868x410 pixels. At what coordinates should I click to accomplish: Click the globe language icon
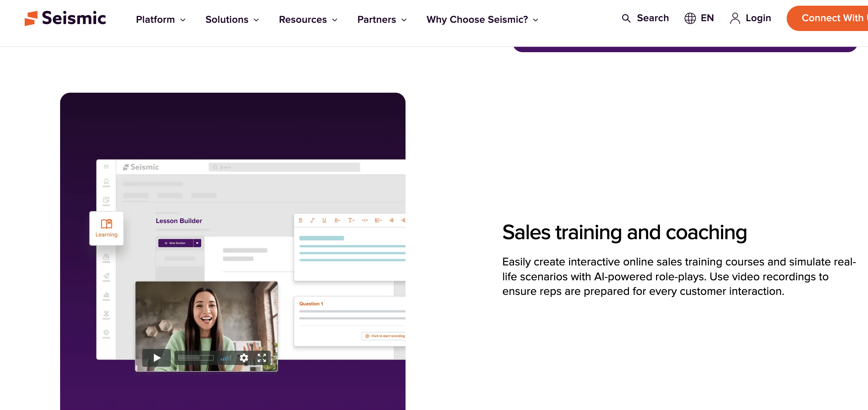tap(690, 18)
